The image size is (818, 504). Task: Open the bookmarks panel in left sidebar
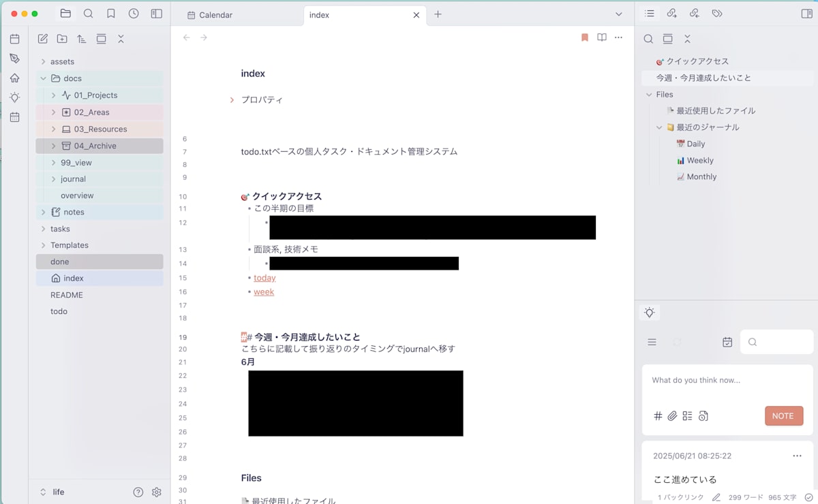point(111,14)
